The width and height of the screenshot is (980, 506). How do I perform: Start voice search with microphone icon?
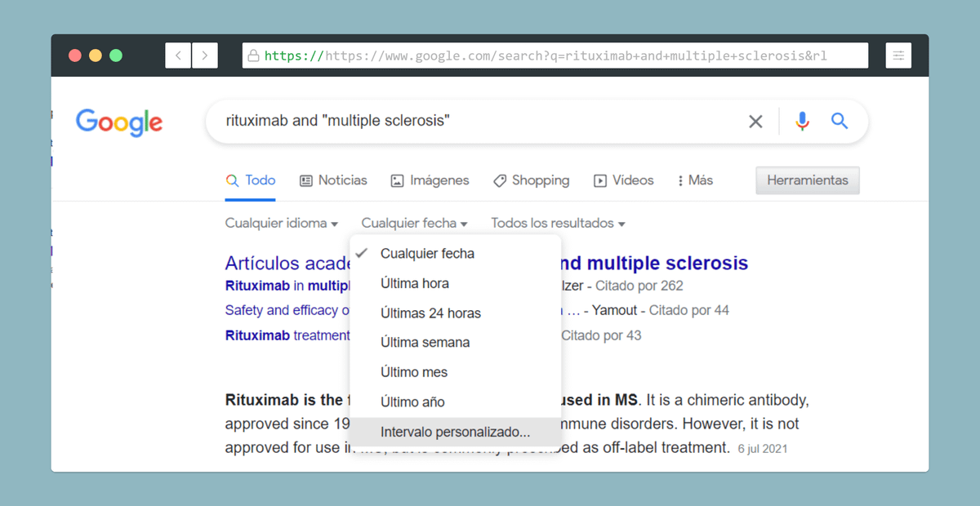click(802, 122)
